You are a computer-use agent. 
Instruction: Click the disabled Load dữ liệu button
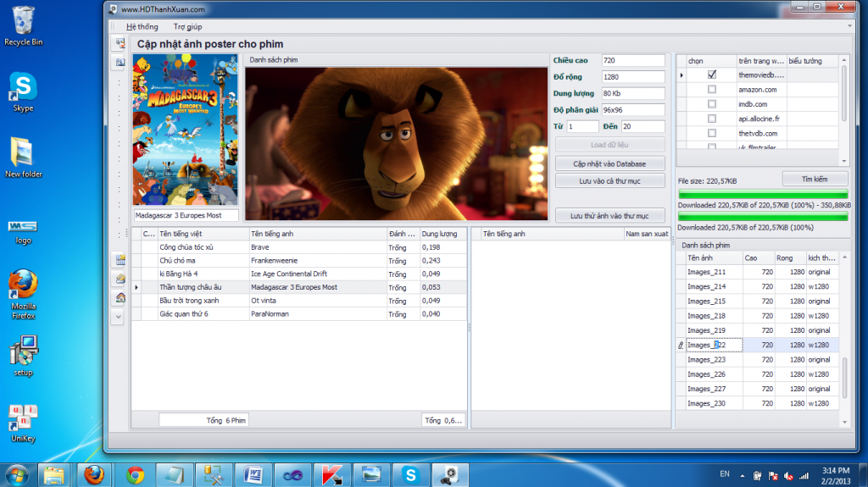[609, 145]
